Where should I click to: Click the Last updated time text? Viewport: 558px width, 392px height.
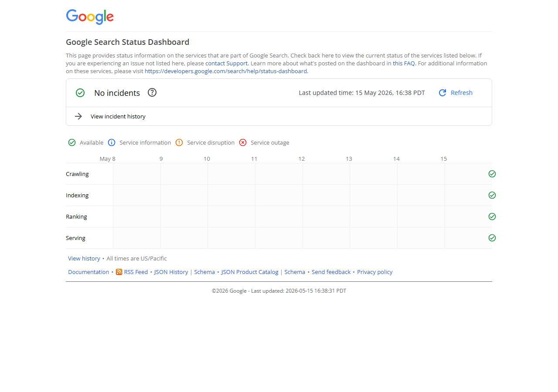362,93
